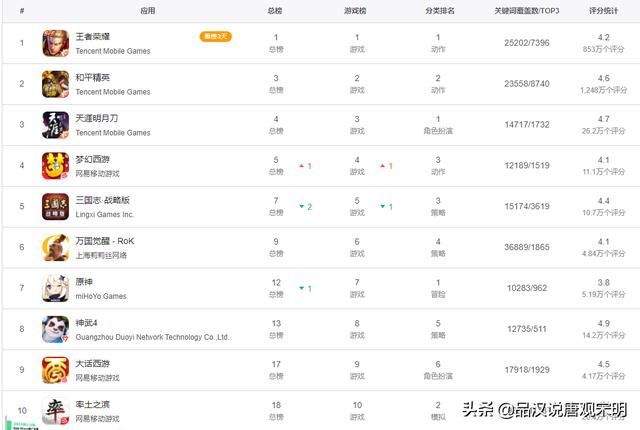Click the red up-arrow in 梦幻西游's 总榜 cell

pyautogui.click(x=302, y=166)
